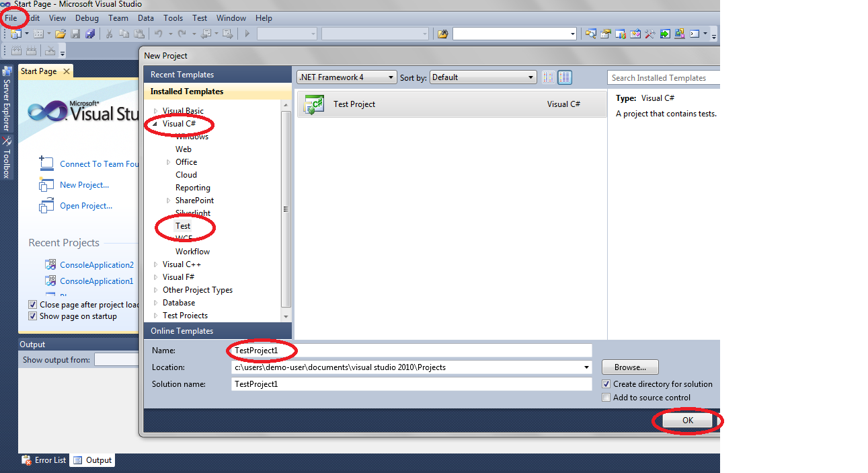This screenshot has width=868, height=473.
Task: Click the Browse... button
Action: click(630, 367)
